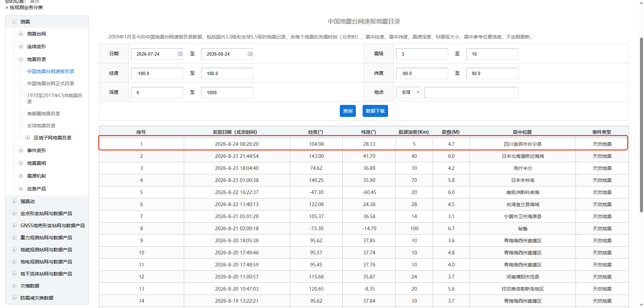Click the maximum latitude field

point(492,73)
